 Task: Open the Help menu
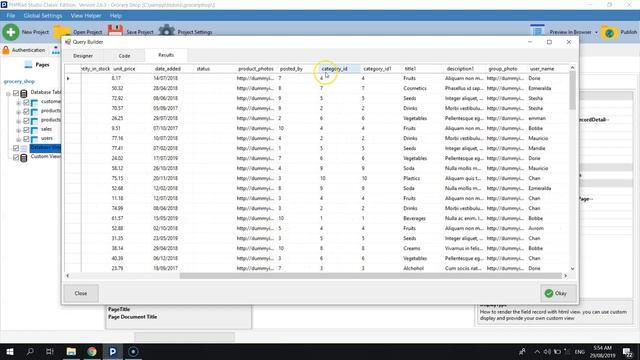point(116,16)
